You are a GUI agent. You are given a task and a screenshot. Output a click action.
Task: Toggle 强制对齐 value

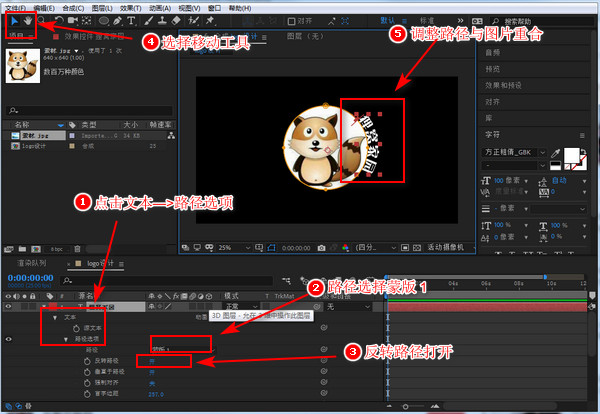pos(152,383)
